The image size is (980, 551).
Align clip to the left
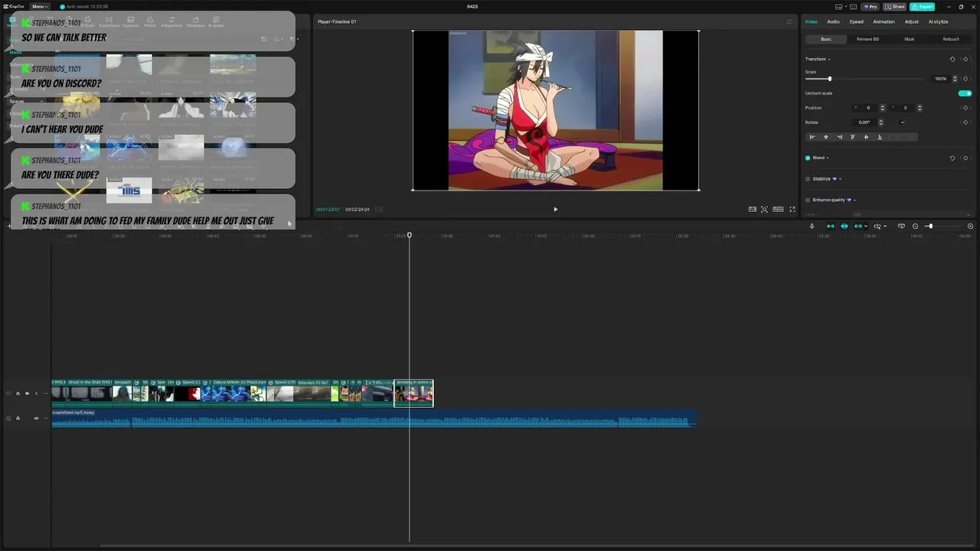coord(812,137)
